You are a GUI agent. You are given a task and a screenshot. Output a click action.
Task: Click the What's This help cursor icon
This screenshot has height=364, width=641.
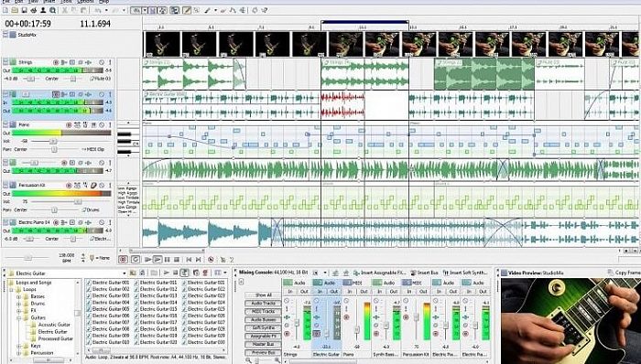264,10
